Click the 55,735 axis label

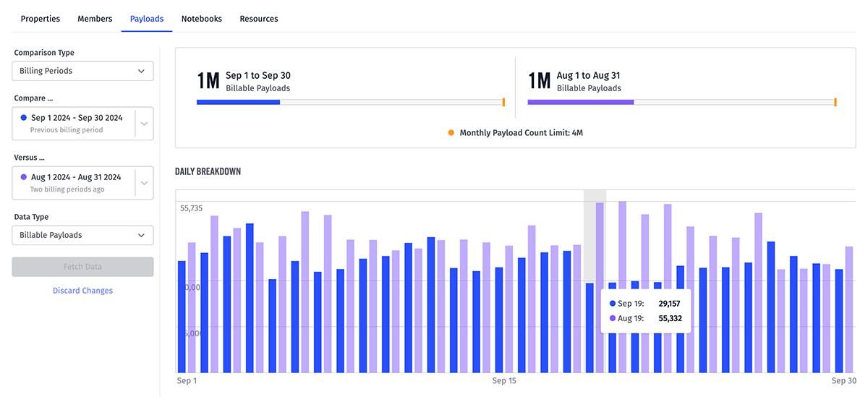click(192, 208)
